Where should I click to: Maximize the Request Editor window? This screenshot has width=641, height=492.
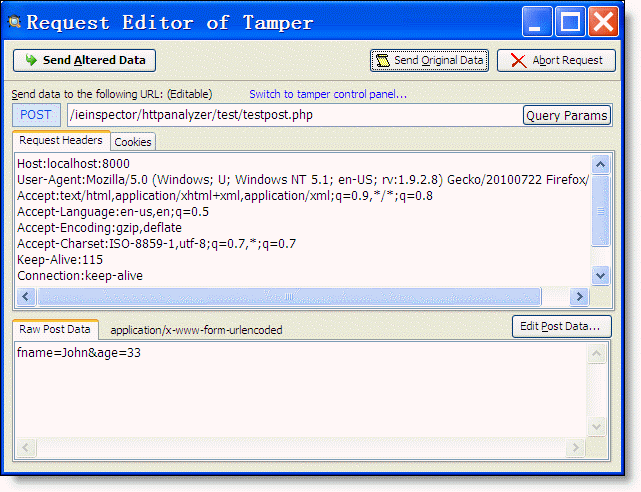click(x=570, y=21)
